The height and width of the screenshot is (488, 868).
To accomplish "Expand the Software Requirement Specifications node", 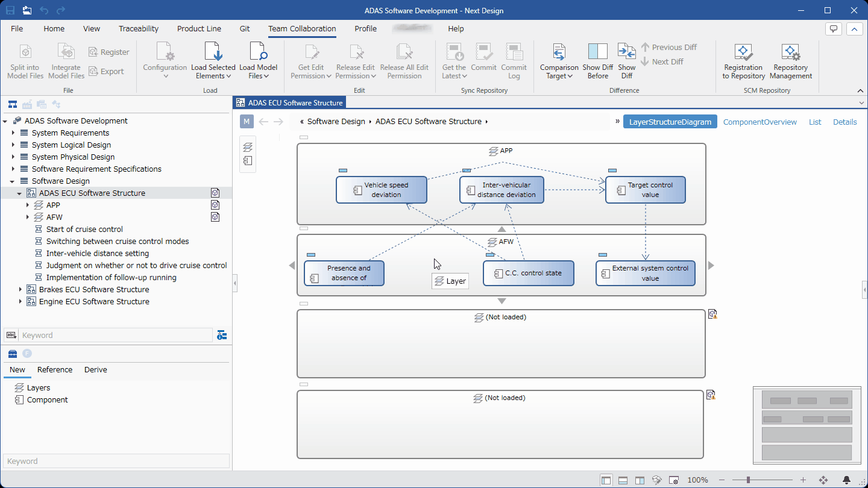I will [13, 169].
